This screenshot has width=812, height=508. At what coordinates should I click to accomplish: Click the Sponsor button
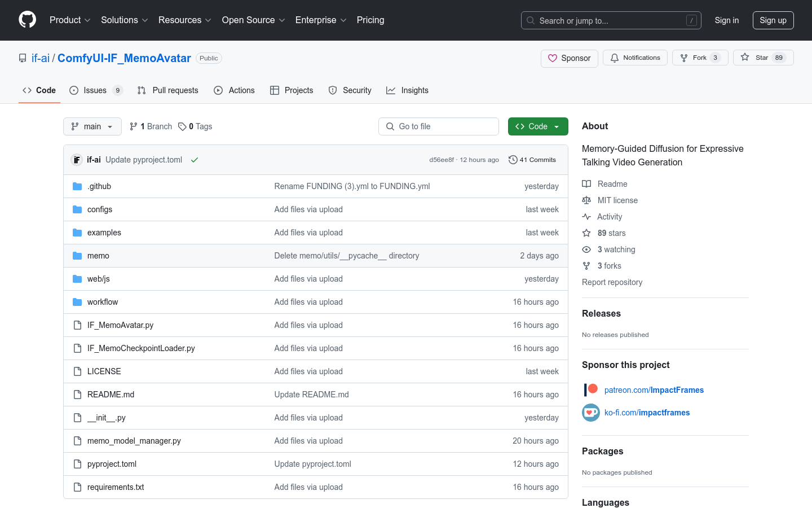pyautogui.click(x=570, y=58)
